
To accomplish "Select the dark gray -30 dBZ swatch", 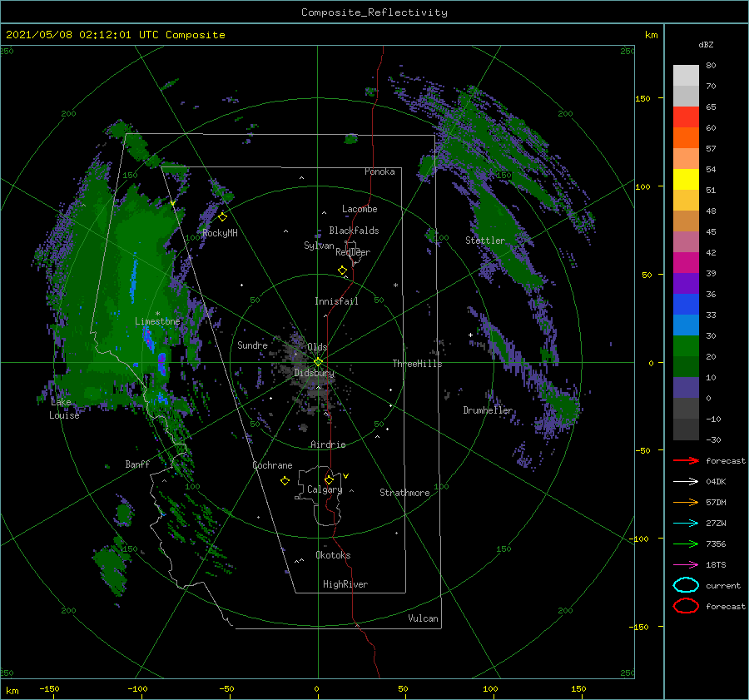I will tap(686, 429).
